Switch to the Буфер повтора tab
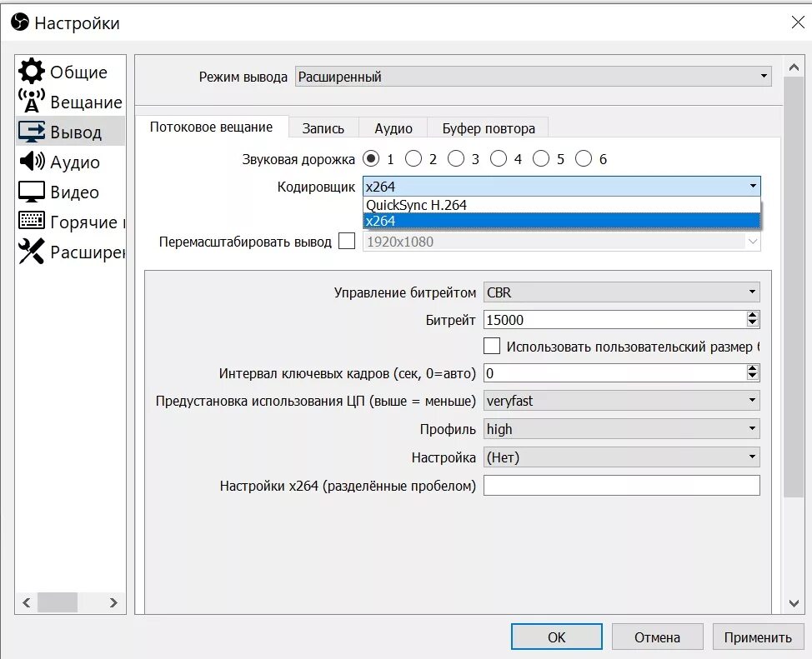812x659 pixels. click(x=489, y=128)
